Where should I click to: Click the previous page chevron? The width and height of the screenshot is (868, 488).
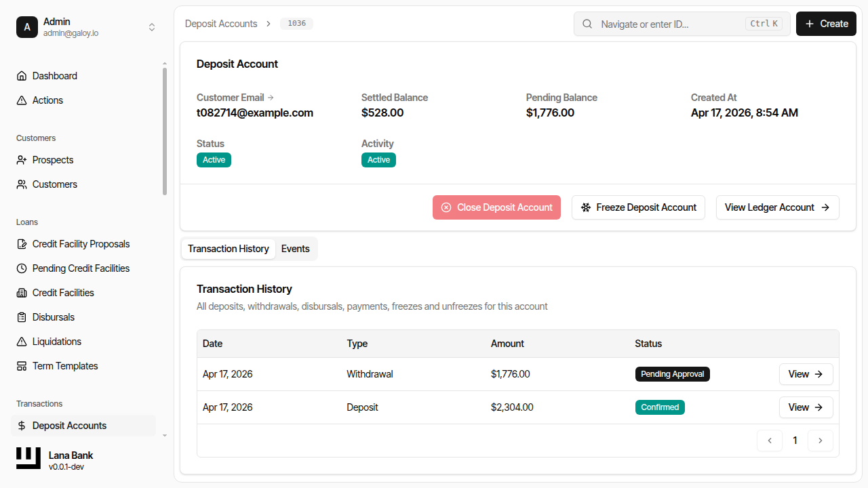[770, 440]
